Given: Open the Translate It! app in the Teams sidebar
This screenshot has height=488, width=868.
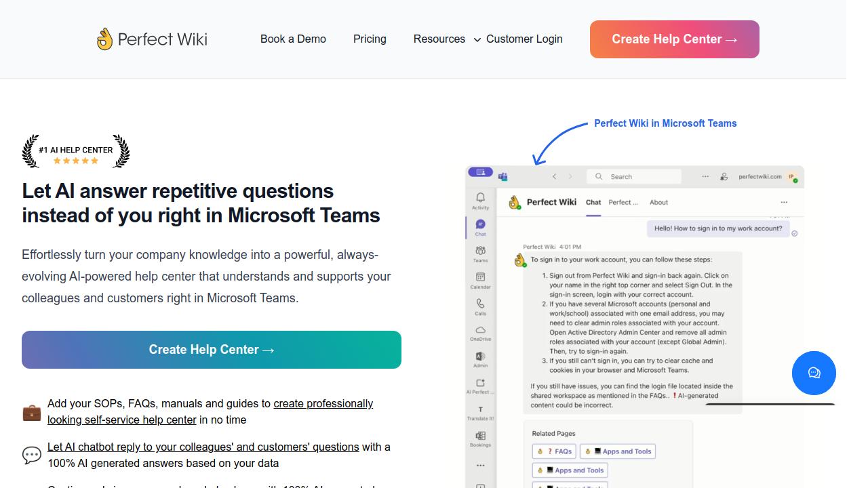Looking at the screenshot, I should (x=480, y=413).
